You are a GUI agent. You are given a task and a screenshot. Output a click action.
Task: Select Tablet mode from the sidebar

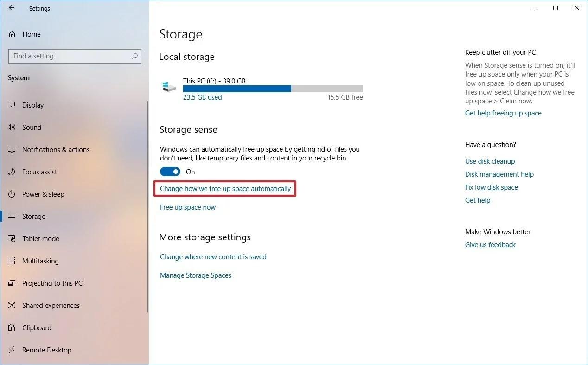coord(41,238)
